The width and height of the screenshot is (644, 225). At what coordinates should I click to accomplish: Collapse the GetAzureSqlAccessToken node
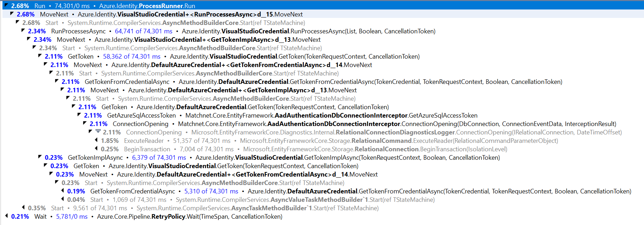(x=79, y=115)
